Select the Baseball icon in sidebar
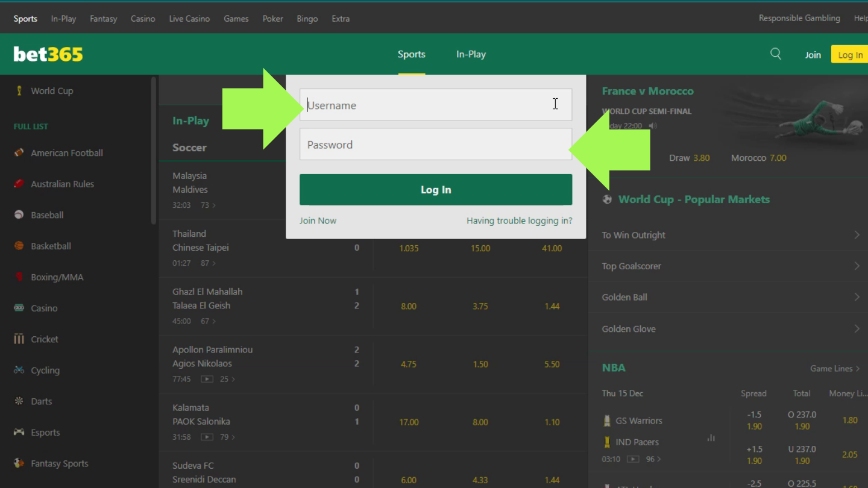Image resolution: width=868 pixels, height=488 pixels. [19, 215]
